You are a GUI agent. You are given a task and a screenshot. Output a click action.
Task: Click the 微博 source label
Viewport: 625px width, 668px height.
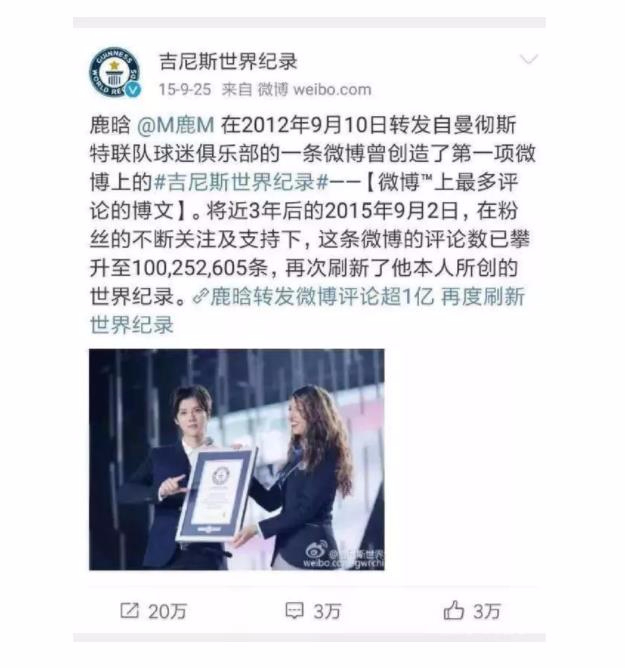pyautogui.click(x=273, y=89)
